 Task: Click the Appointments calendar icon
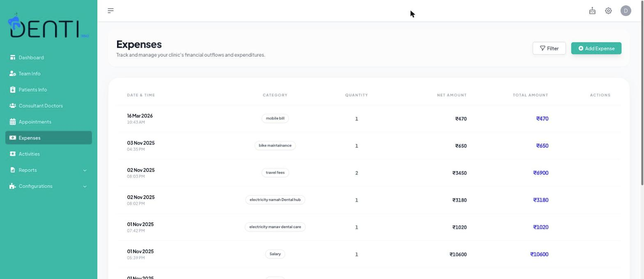point(13,122)
